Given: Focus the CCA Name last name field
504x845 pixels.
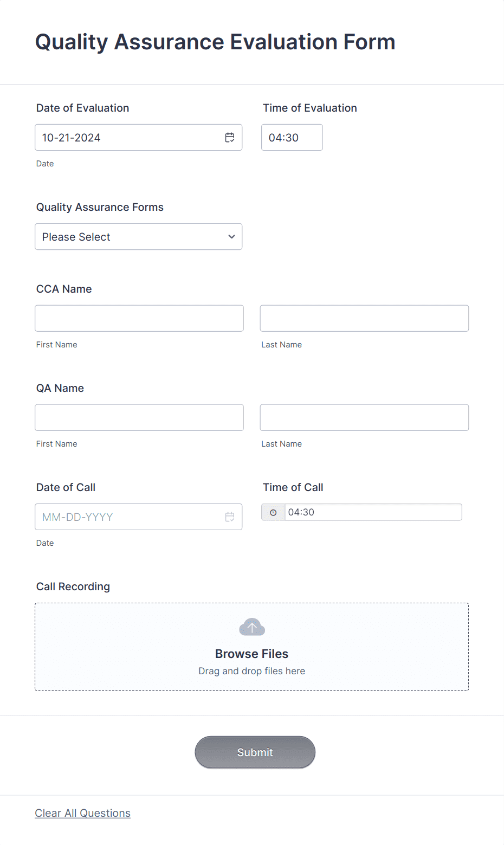Looking at the screenshot, I should 364,318.
